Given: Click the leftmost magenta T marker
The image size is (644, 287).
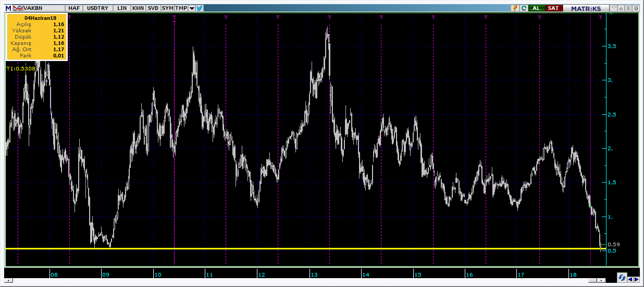Looking at the screenshot, I should click(70, 17).
